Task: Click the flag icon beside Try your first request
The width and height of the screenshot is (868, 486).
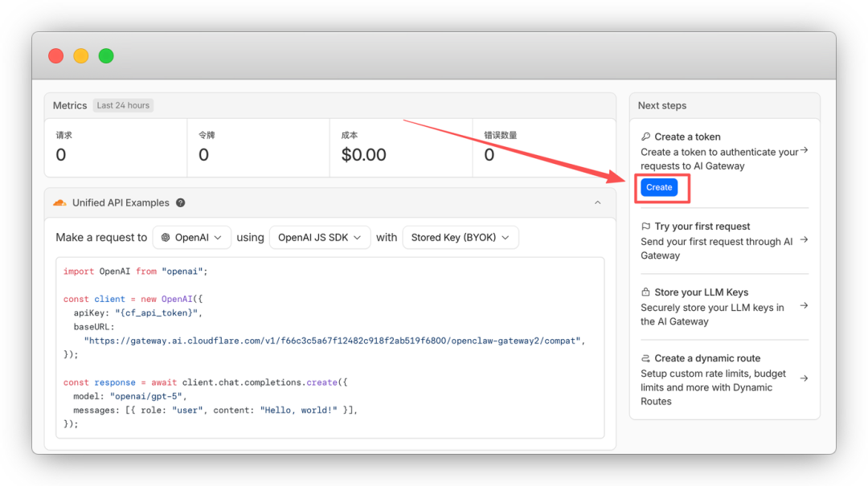Action: click(x=645, y=227)
